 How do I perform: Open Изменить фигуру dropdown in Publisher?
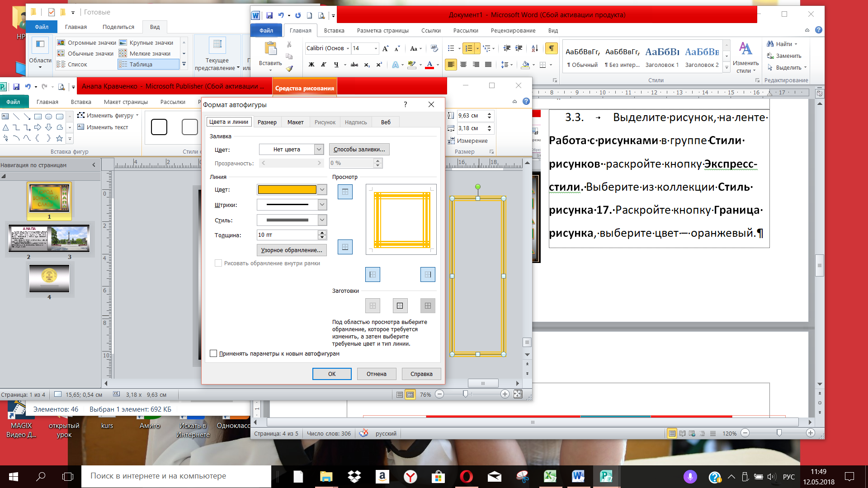(108, 115)
